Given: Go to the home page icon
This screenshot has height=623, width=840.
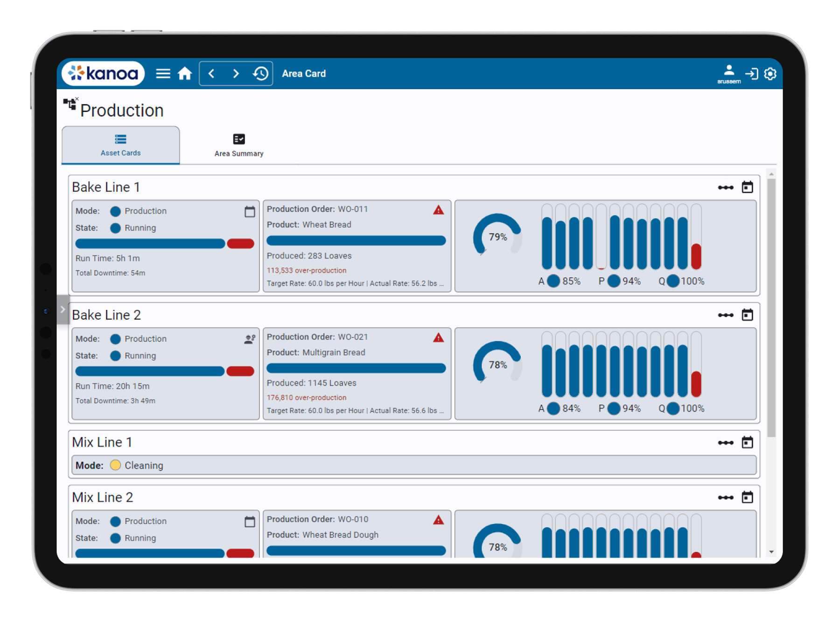Looking at the screenshot, I should (185, 74).
